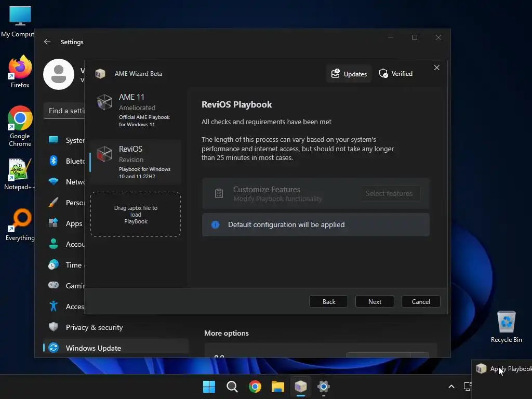Expand the system tray hidden icons chevron
Screen dimensions: 532x399
pyautogui.click(x=451, y=387)
